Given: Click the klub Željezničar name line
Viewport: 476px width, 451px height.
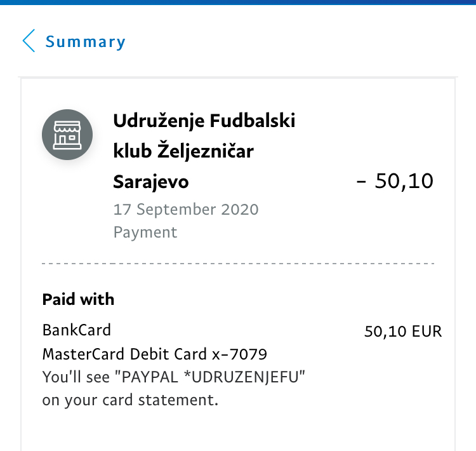Looking at the screenshot, I should click(183, 151).
